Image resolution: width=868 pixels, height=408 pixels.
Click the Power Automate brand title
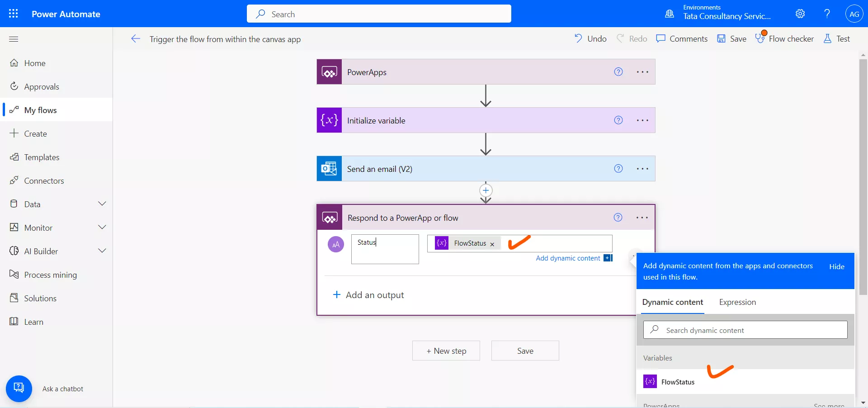(x=66, y=14)
